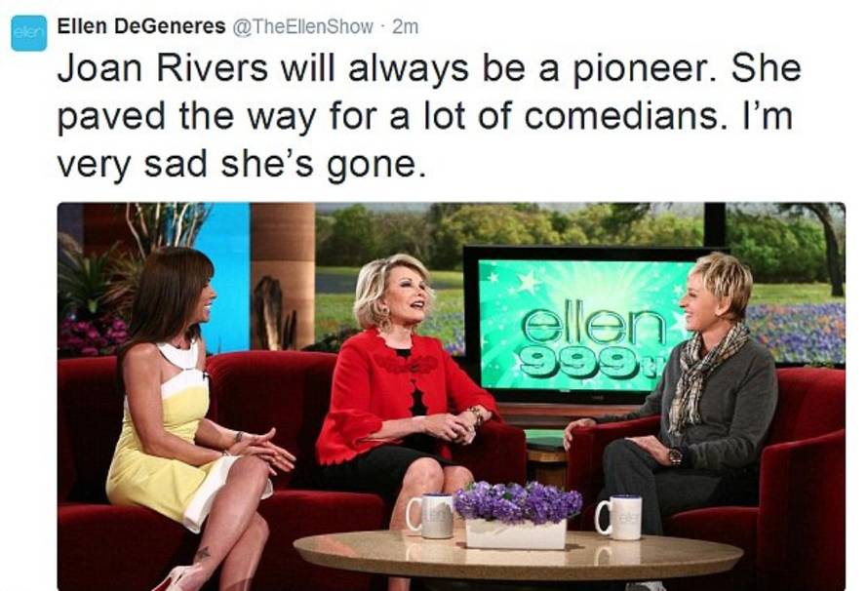Open the Ellen DeGeneres display name link
Viewport: 868px width, 591px height.
[x=141, y=26]
